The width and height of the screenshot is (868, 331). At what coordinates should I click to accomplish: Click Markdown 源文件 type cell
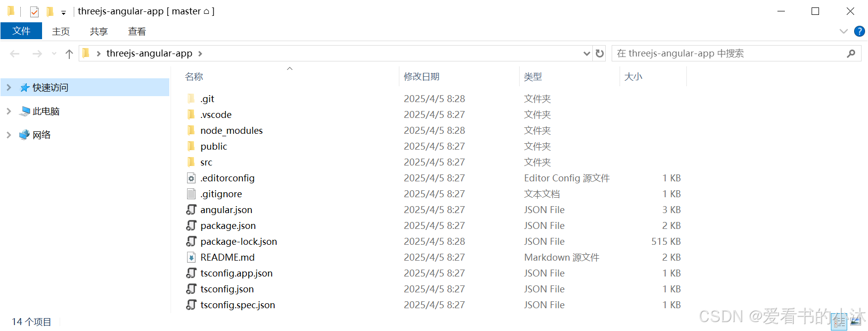[x=562, y=257]
